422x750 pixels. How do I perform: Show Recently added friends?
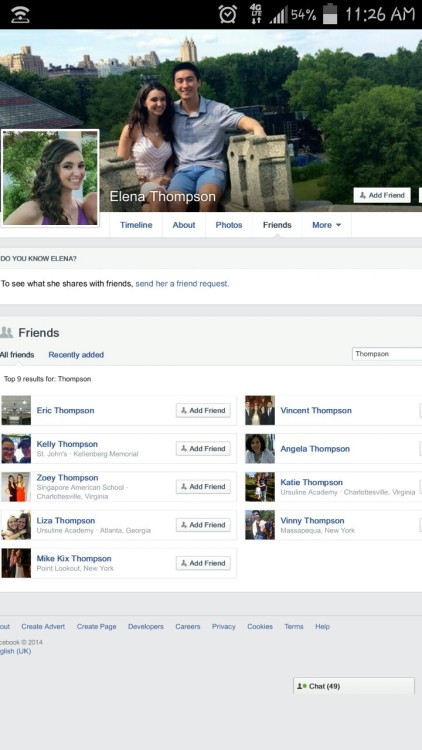(76, 355)
